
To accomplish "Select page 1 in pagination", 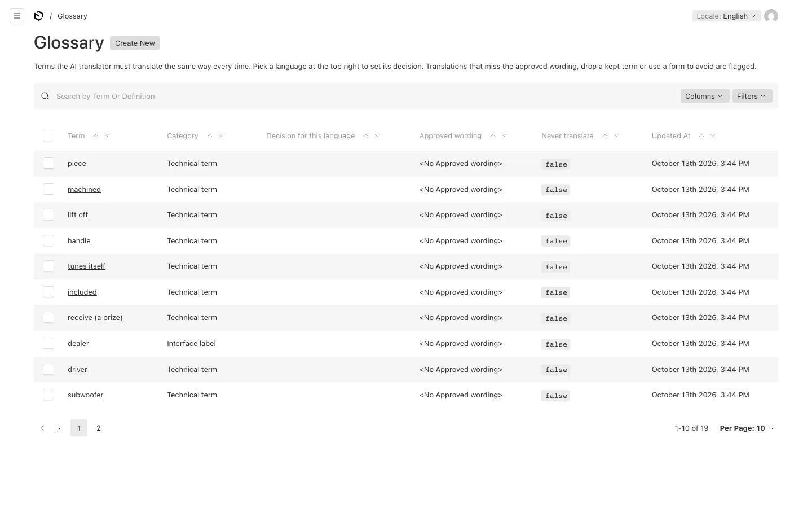I will [x=79, y=428].
